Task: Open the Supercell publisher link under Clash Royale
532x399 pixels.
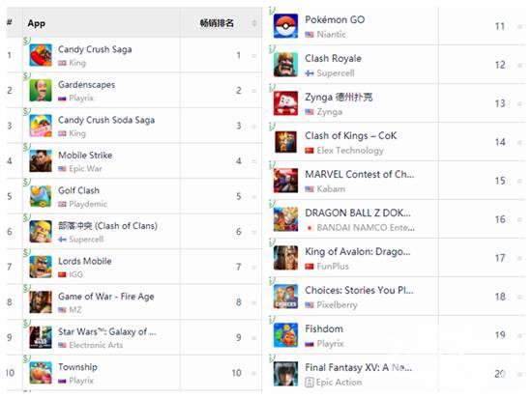Action: point(336,73)
